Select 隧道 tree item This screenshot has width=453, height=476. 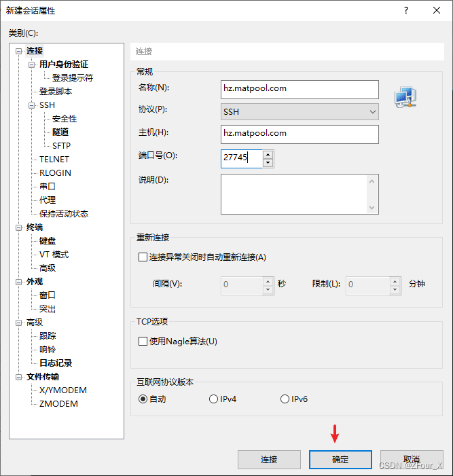tap(60, 132)
